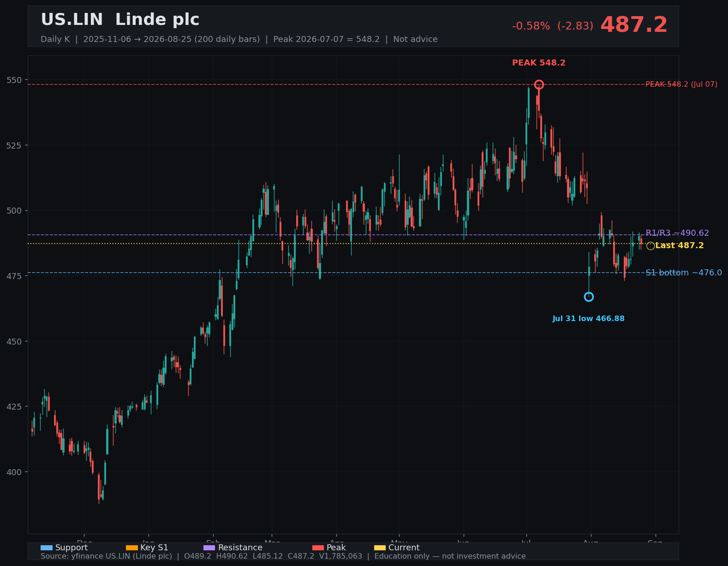The width and height of the screenshot is (728, 566).
Task: Click the 'Peak' legend text
Action: coord(336,548)
